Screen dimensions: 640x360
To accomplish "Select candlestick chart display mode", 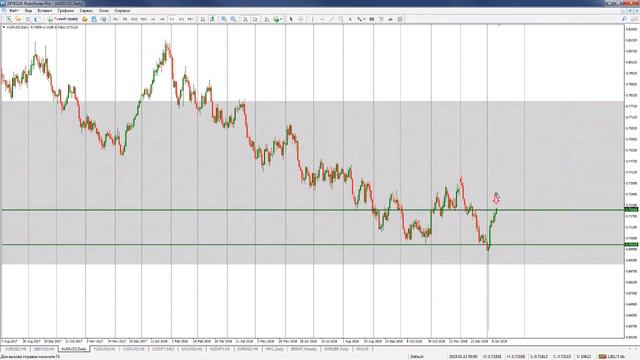I will [212, 19].
